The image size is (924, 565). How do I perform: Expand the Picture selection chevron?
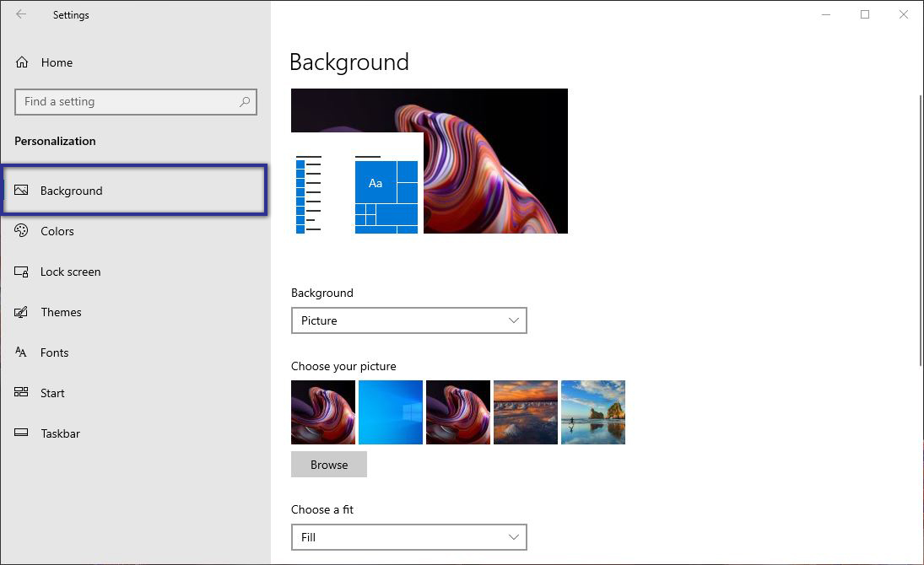coord(513,320)
